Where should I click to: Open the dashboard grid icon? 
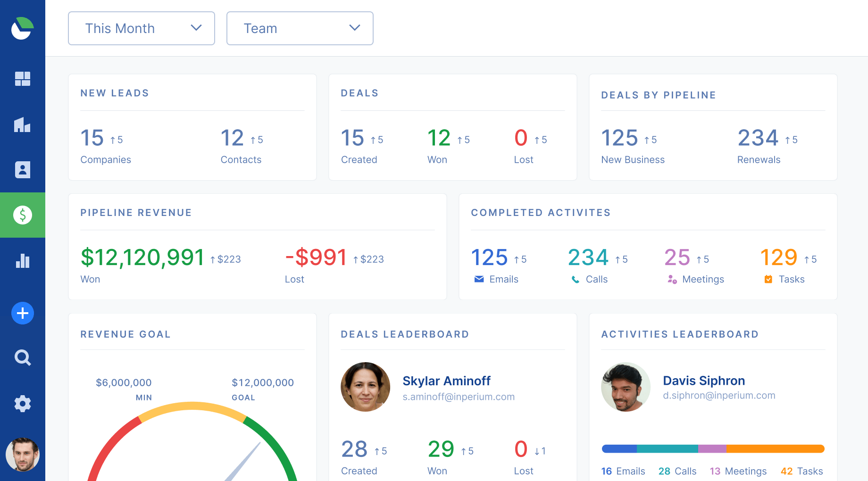coord(22,79)
